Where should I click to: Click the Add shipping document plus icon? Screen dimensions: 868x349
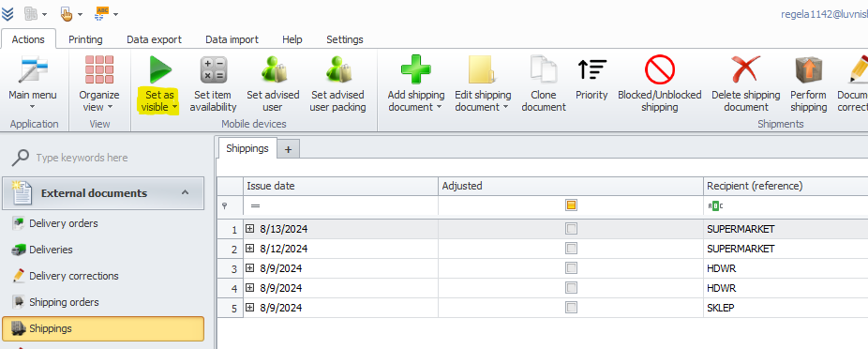[x=416, y=69]
